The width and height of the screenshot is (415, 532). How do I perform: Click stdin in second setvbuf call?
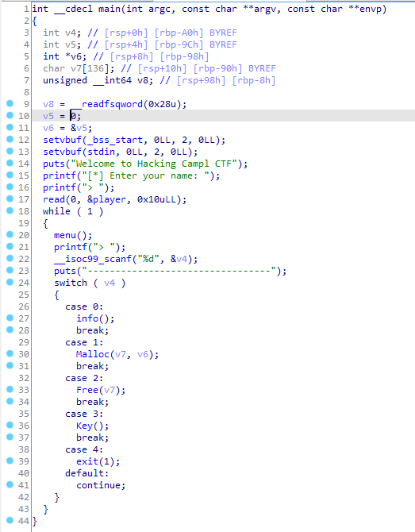[x=101, y=152]
